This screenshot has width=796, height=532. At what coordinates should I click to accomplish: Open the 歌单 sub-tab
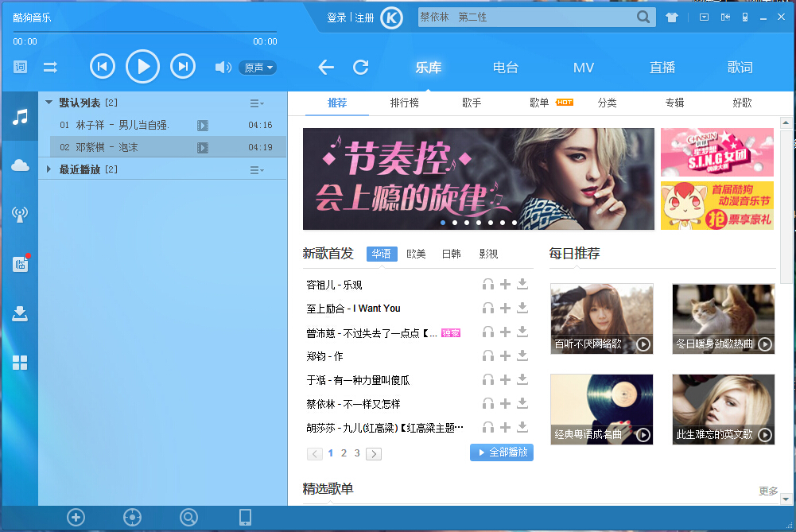click(539, 103)
